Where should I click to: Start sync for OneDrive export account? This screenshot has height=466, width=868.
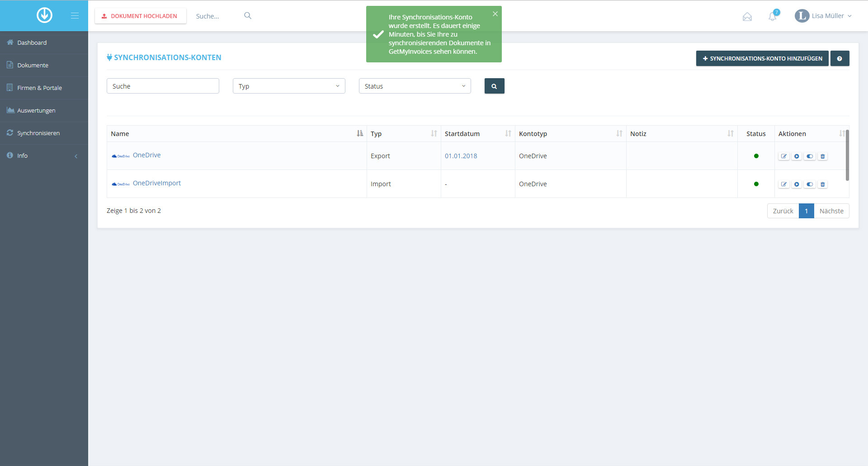(797, 156)
